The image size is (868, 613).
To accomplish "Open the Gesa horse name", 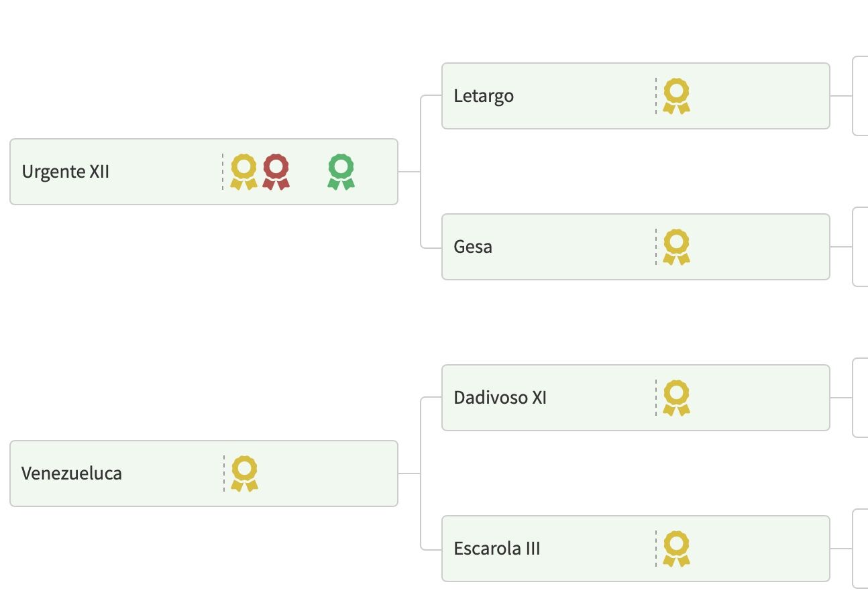I will (x=473, y=247).
